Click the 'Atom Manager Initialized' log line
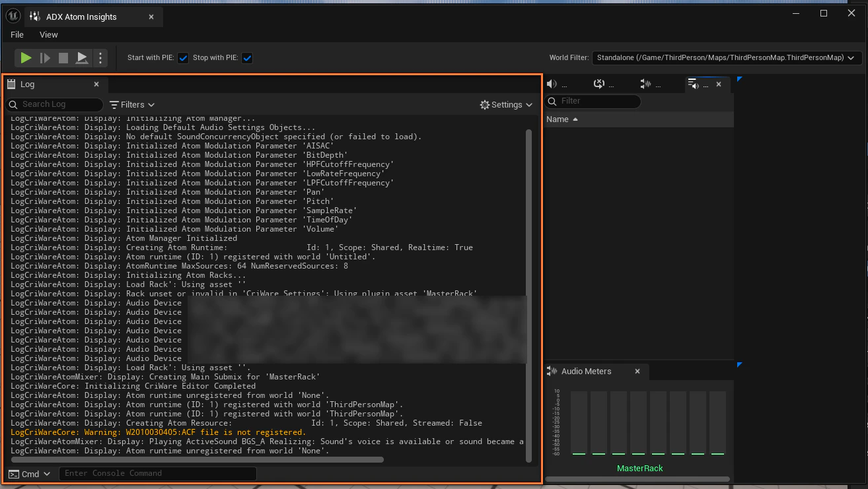868x489 pixels. click(124, 238)
